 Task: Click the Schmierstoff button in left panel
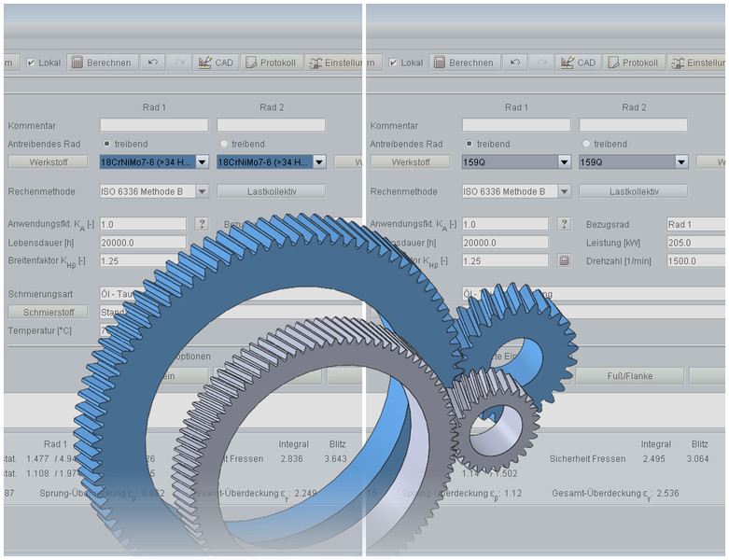[48, 312]
